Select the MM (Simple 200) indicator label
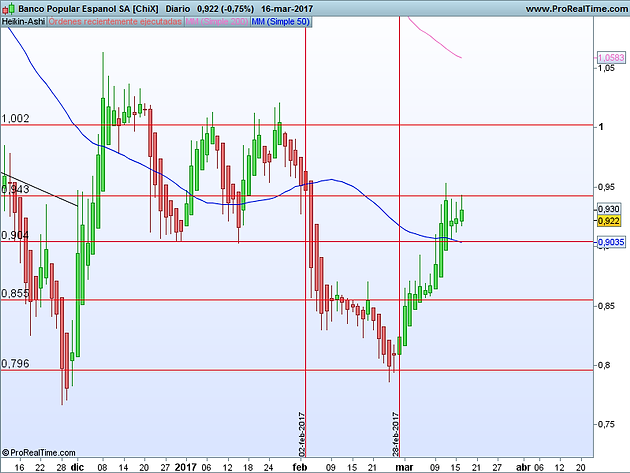Screen dimensions: 630x473 pyautogui.click(x=217, y=22)
